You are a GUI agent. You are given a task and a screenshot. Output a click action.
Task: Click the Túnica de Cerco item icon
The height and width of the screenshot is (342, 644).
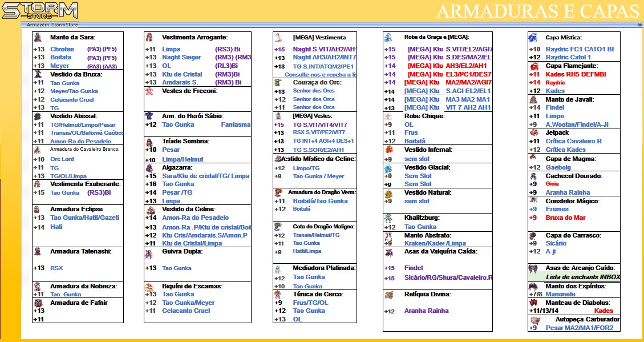tap(278, 294)
